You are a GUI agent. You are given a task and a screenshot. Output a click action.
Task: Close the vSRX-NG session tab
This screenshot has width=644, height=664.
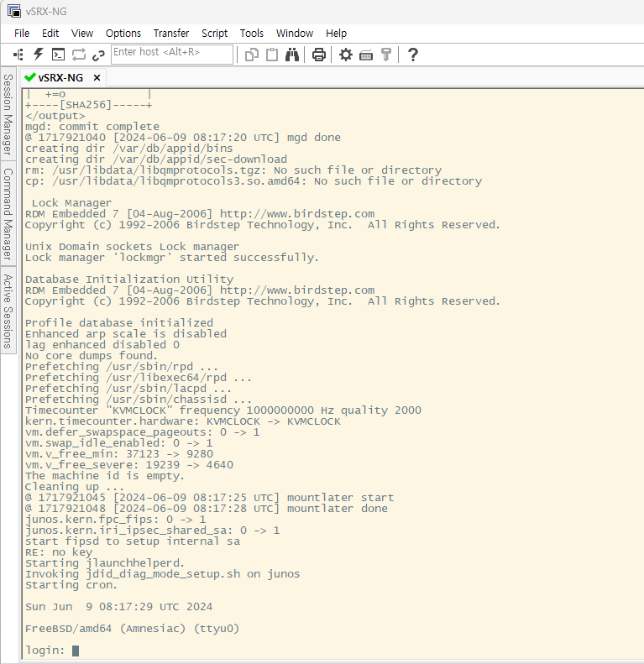97,77
